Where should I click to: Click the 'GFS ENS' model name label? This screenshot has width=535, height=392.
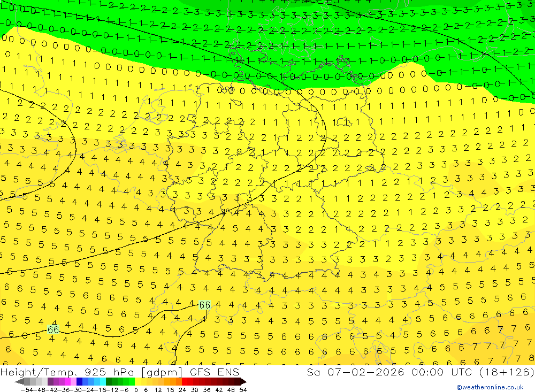(x=215, y=372)
